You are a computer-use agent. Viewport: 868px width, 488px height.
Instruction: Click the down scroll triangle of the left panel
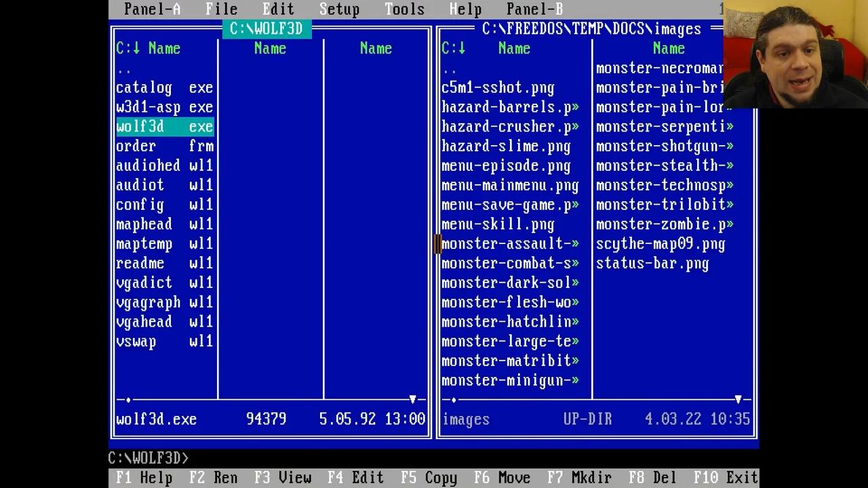pyautogui.click(x=412, y=399)
